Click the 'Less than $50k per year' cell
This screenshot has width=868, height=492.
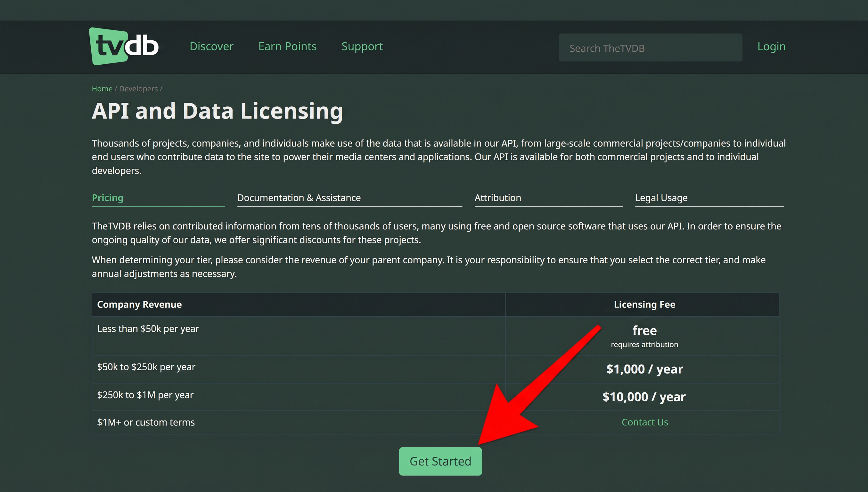pyautogui.click(x=298, y=336)
